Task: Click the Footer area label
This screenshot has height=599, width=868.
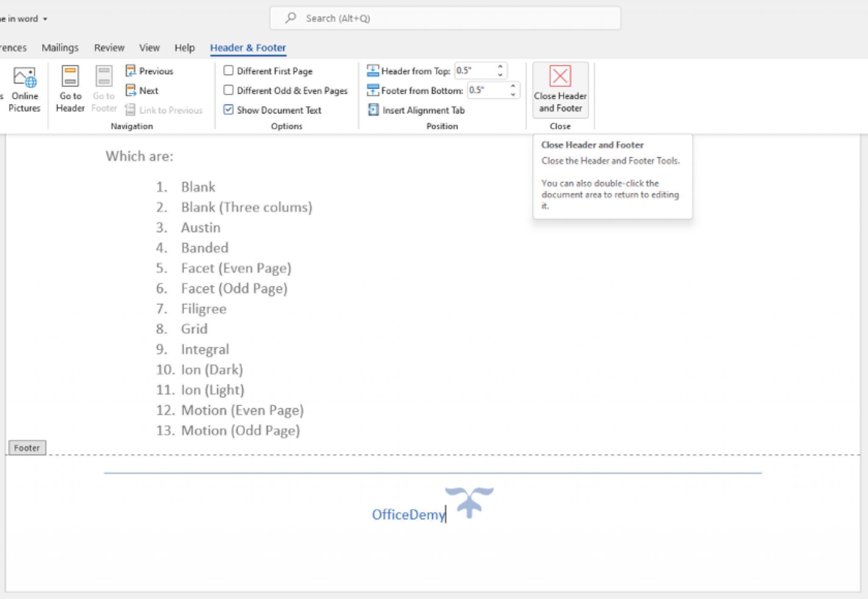Action: 26,447
